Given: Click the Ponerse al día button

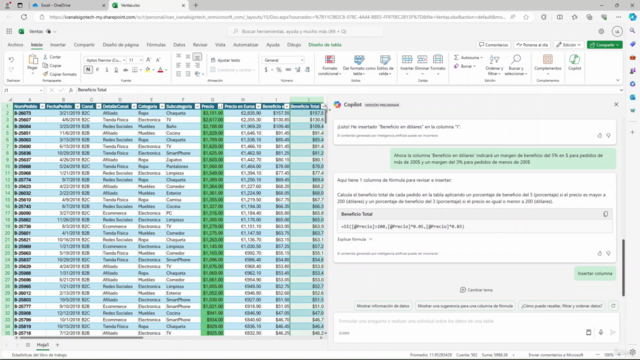Looking at the screenshot, I should pos(532,45).
